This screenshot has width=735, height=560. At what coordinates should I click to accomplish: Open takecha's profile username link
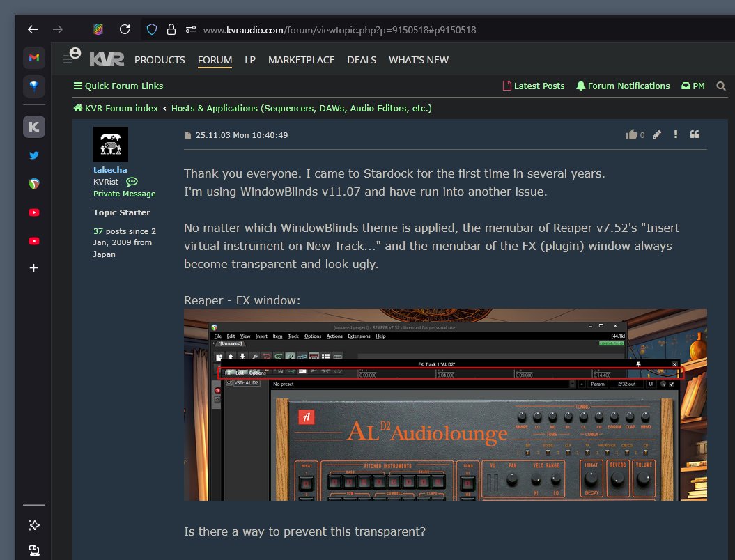tap(110, 170)
